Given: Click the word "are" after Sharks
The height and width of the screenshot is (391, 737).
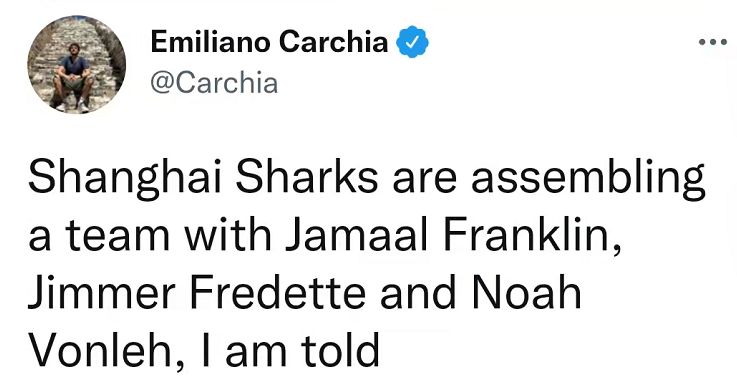Looking at the screenshot, I should [x=424, y=183].
